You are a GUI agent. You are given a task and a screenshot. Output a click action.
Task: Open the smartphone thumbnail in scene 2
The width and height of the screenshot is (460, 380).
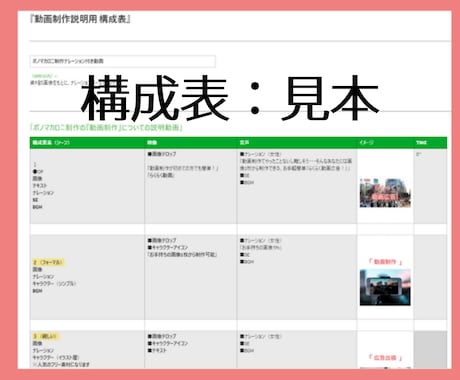pos(385,287)
